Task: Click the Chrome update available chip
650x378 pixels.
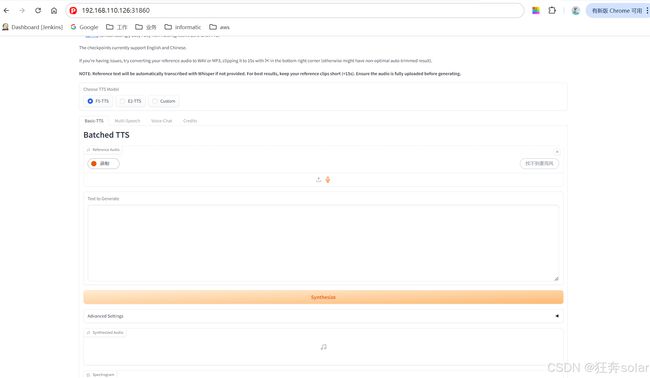Action: pyautogui.click(x=616, y=11)
